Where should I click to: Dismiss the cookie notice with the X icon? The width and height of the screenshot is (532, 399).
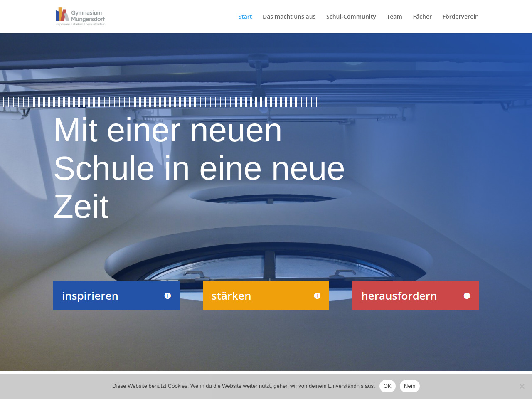pos(522,386)
